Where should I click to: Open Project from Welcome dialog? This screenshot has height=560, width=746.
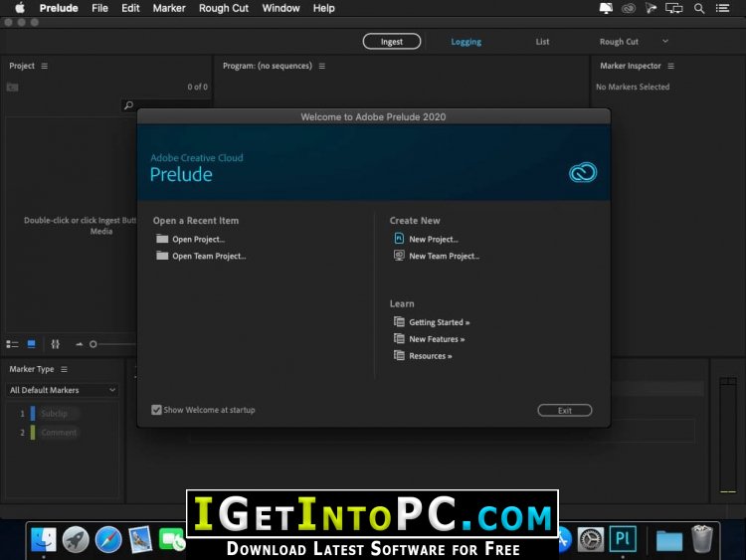tap(198, 240)
